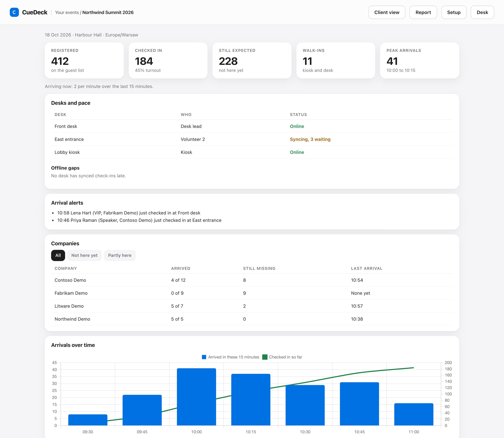Screen dimensions: 504x438
Task: Open the Client view
Action: [387, 12]
